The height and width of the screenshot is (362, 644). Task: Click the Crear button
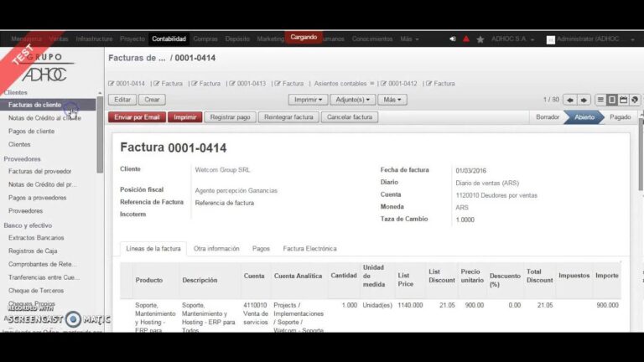[152, 100]
